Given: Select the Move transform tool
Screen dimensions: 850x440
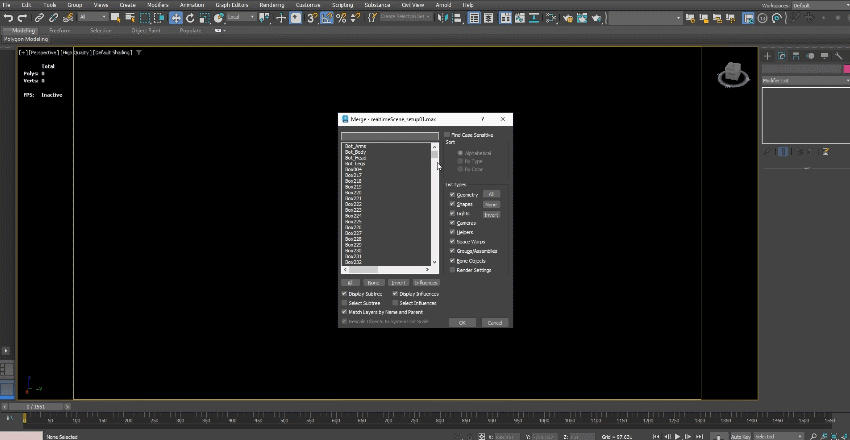Looking at the screenshot, I should 177,18.
